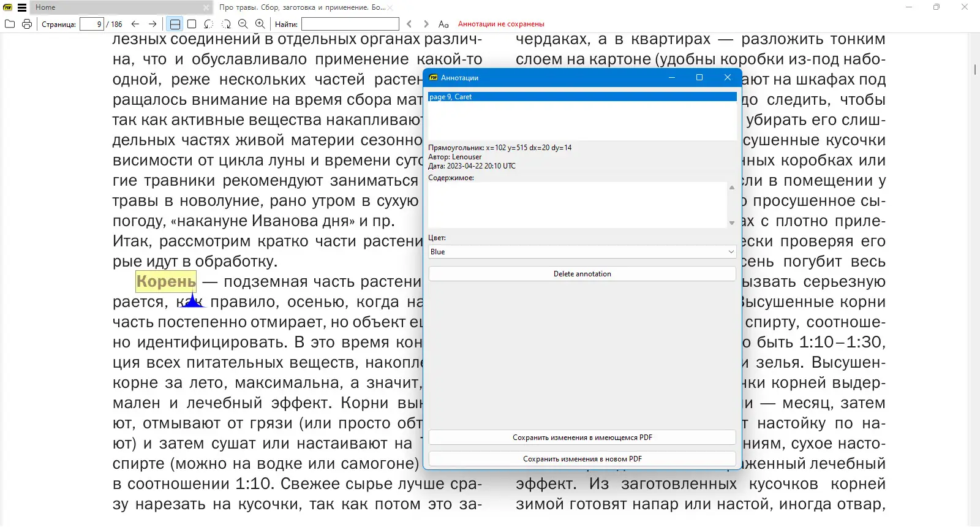Click the Аннотации не сохранены notice
This screenshot has height=527, width=980.
click(501, 24)
